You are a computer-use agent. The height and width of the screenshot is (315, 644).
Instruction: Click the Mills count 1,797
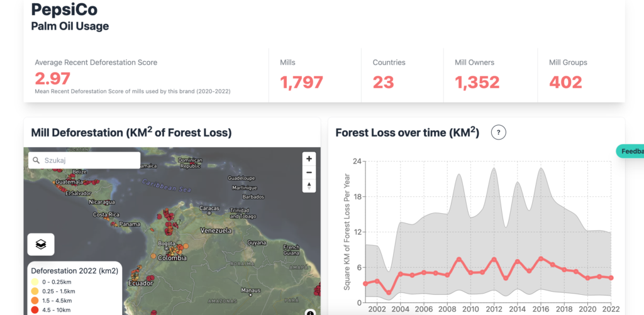click(x=301, y=82)
